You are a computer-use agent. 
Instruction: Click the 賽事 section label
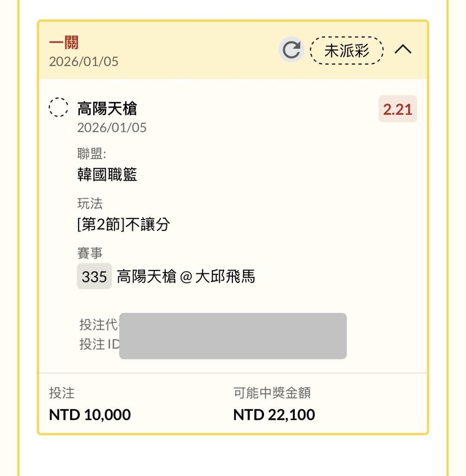(90, 254)
